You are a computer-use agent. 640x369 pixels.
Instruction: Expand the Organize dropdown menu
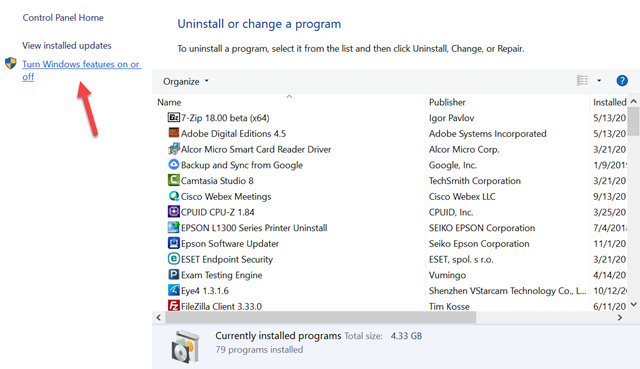(x=186, y=81)
